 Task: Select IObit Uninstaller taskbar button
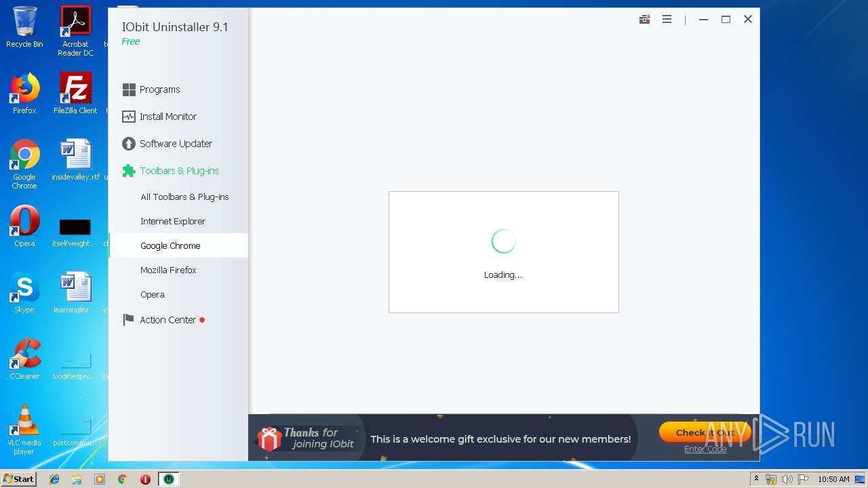tap(169, 479)
